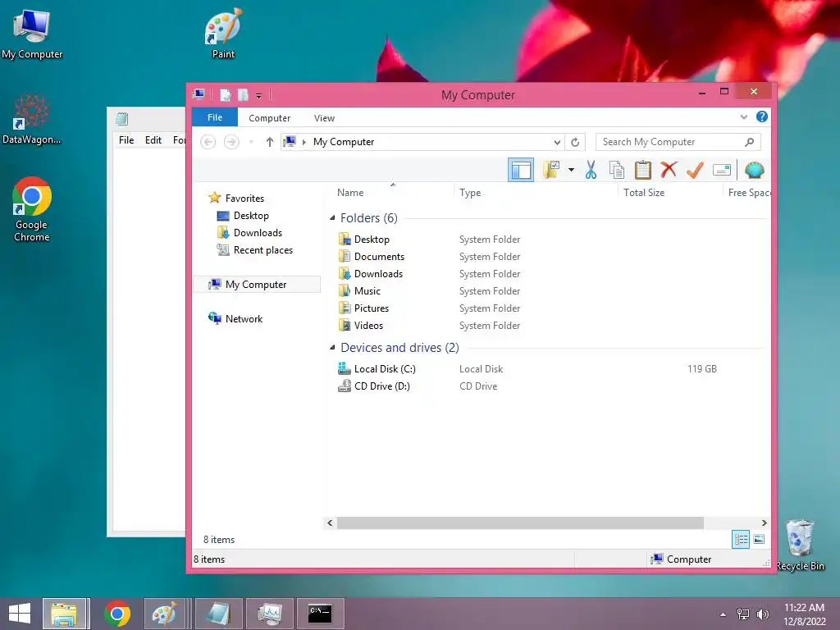840x630 pixels.
Task: Click the Back navigation arrow
Action: (x=208, y=142)
